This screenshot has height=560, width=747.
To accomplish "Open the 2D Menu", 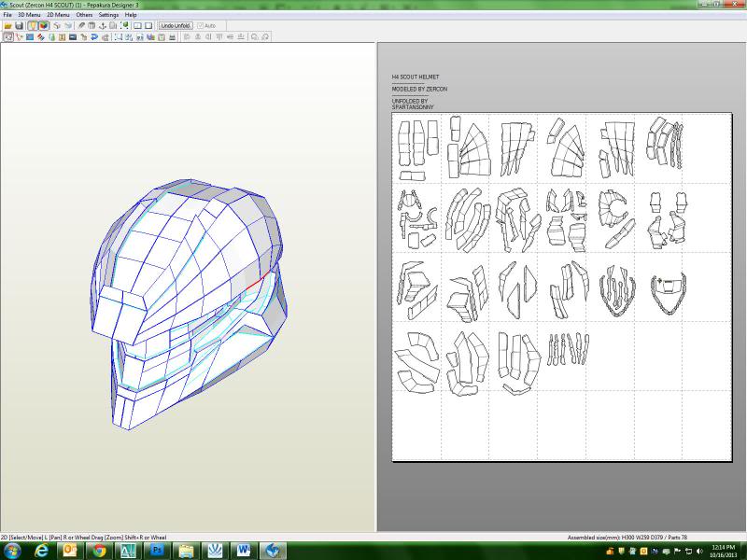I will pyautogui.click(x=58, y=15).
